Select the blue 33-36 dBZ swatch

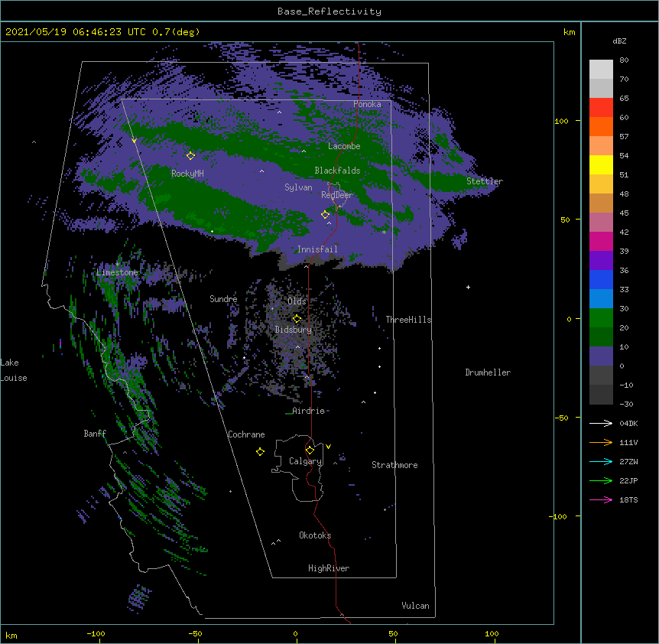pyautogui.click(x=601, y=279)
